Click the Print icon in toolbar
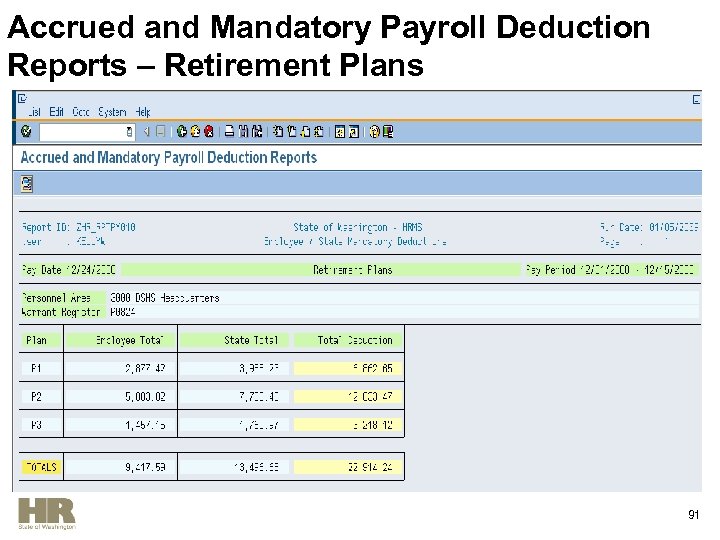 [230, 132]
